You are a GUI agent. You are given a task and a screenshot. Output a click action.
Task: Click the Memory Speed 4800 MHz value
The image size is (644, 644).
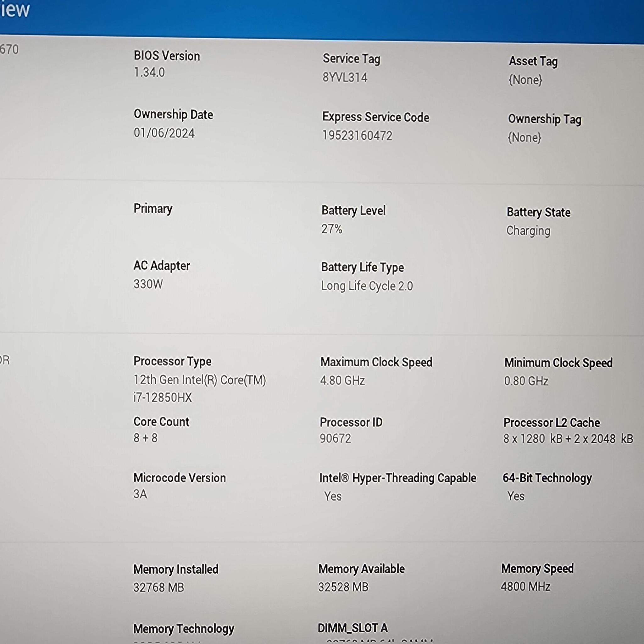526,586
